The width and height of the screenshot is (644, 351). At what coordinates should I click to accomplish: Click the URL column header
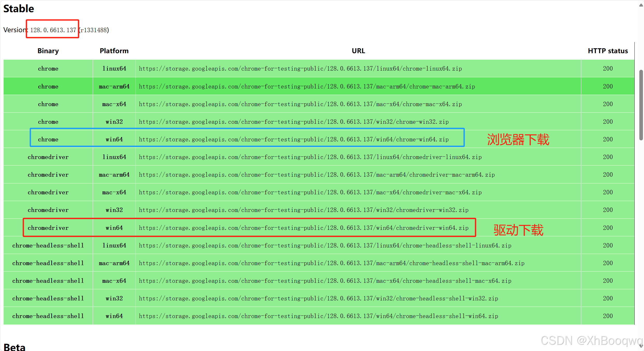(x=358, y=51)
